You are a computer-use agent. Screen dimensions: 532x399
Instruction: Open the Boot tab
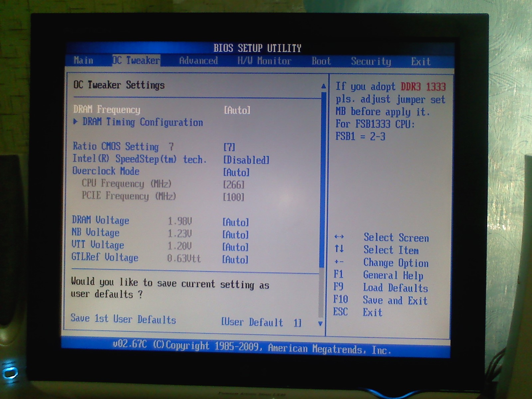(321, 61)
